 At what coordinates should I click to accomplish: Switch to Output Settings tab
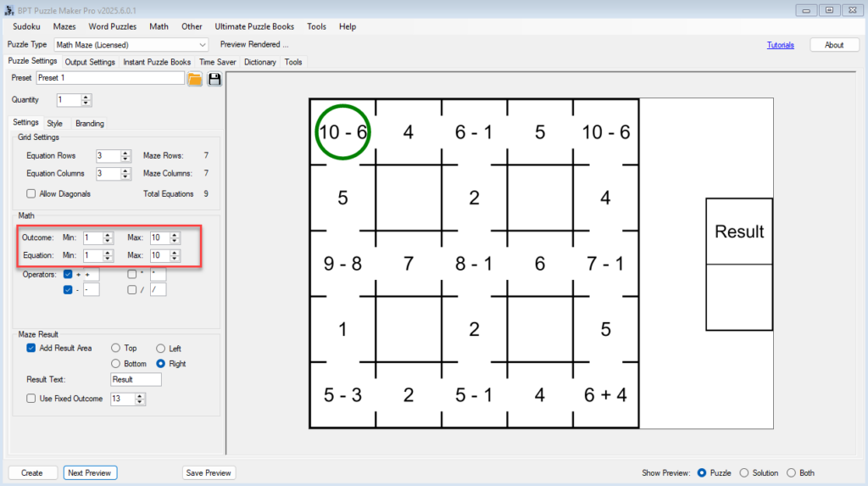(90, 62)
